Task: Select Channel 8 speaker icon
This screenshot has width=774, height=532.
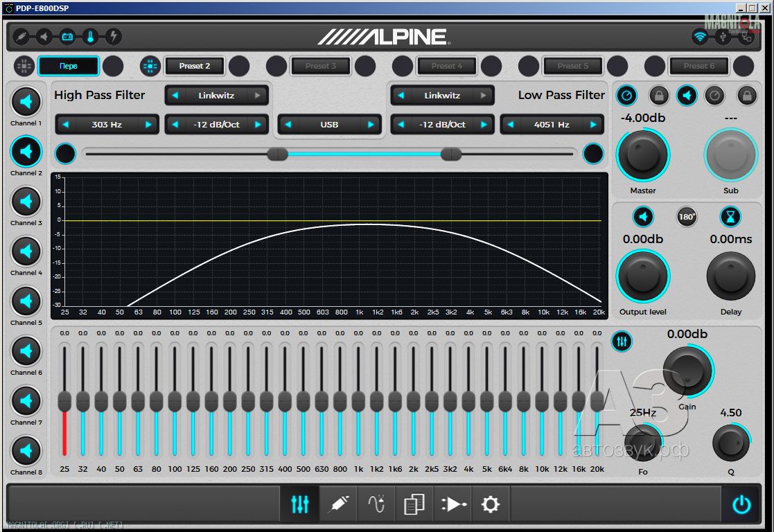Action: pos(26,450)
